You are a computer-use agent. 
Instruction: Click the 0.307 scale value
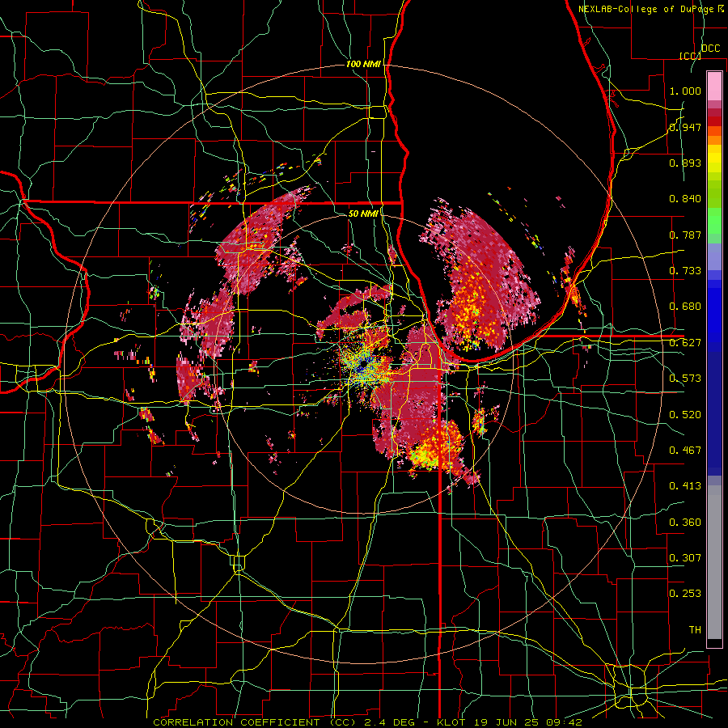click(x=685, y=558)
